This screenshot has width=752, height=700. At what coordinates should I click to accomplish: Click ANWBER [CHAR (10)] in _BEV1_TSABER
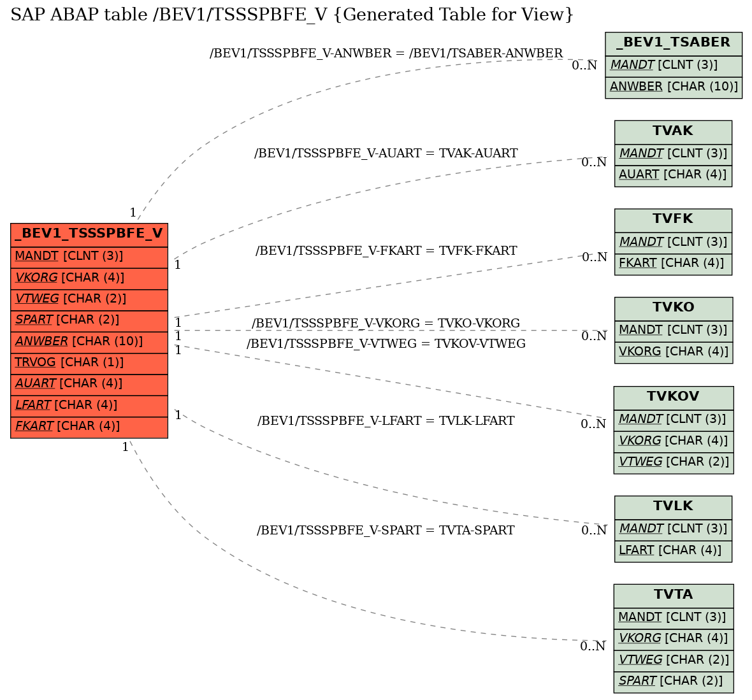[x=674, y=88]
